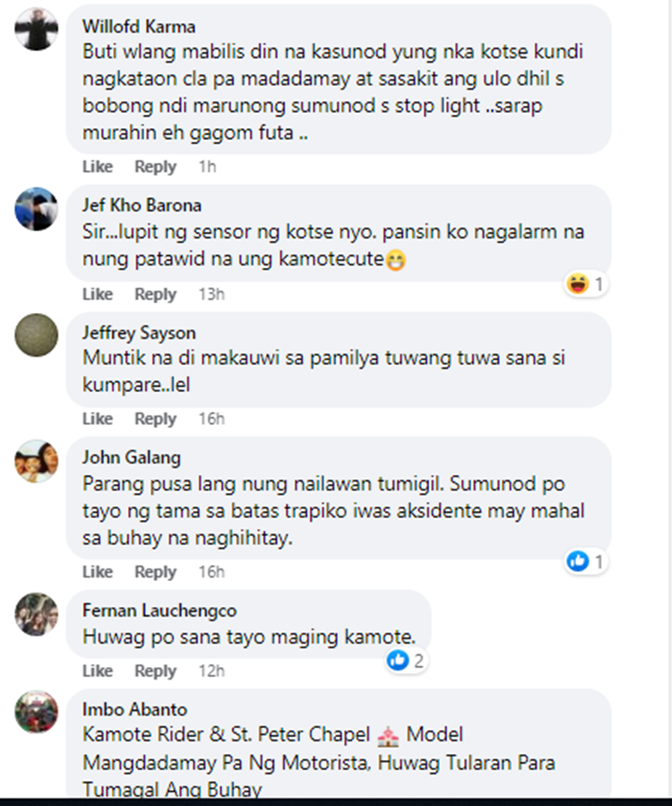Open the John Galang name link
Image resolution: width=672 pixels, height=806 pixels.
132,457
